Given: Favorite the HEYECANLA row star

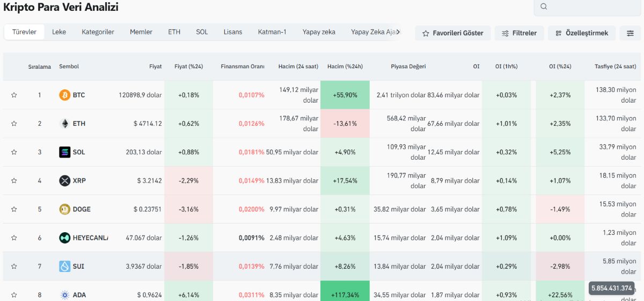Looking at the screenshot, I should 14,238.
